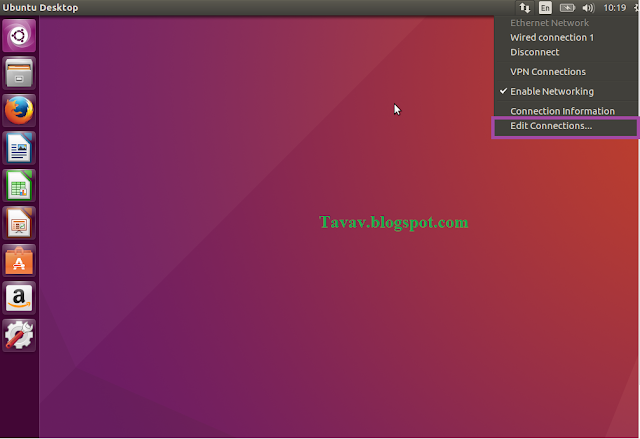The width and height of the screenshot is (640, 439).
Task: Choose Edit Connections... menu item
Action: [566, 126]
